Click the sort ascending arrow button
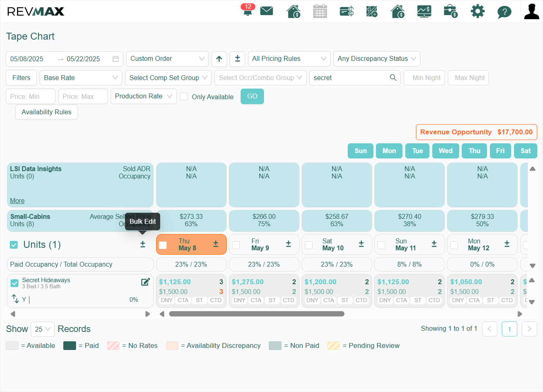 [x=219, y=59]
